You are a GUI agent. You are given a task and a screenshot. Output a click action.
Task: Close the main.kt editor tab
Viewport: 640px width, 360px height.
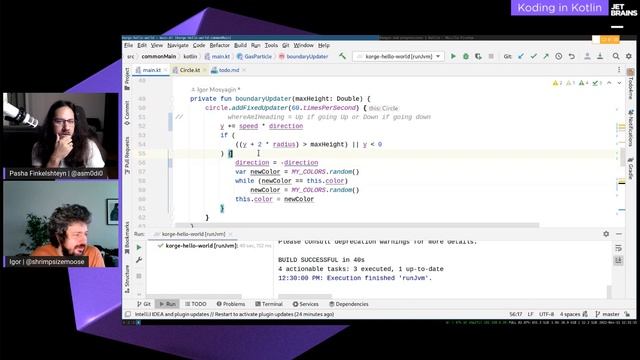tap(165, 70)
